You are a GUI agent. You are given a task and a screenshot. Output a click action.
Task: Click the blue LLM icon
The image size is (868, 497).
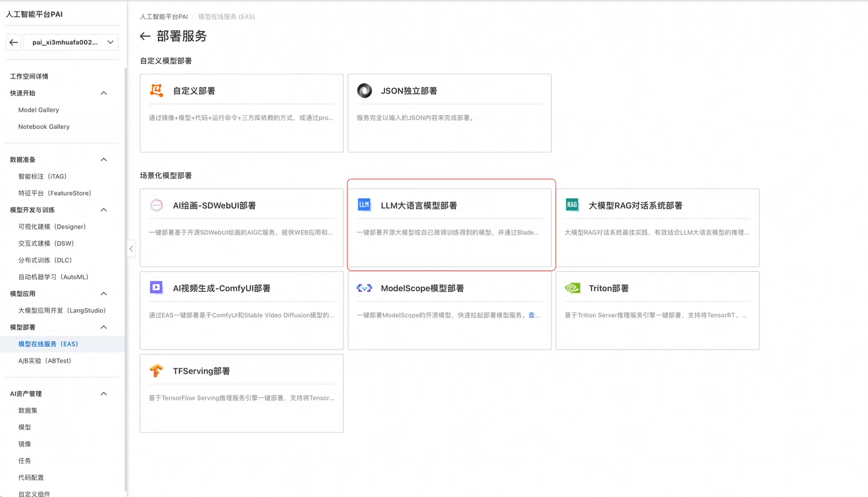point(365,205)
